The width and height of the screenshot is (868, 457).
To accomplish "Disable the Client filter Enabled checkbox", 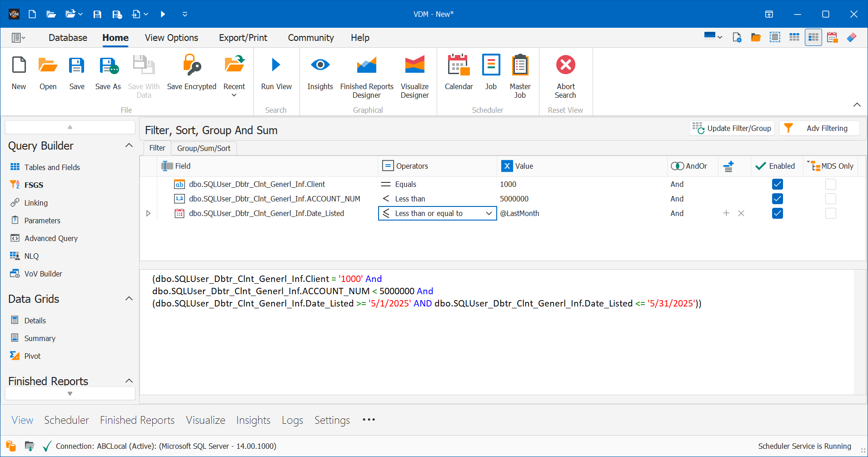I will 777,184.
